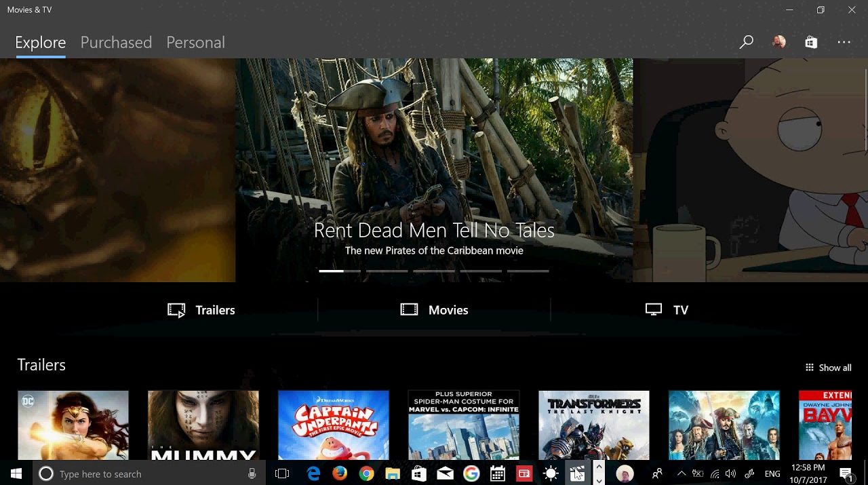
Task: Expand the system tray hidden icons chevron
Action: coord(682,473)
